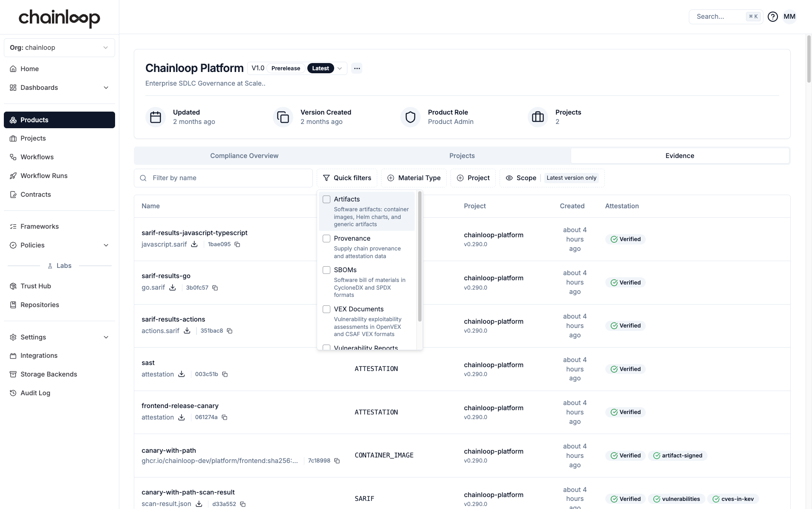This screenshot has height=509, width=812.
Task: Download the sast attestation
Action: click(x=182, y=374)
